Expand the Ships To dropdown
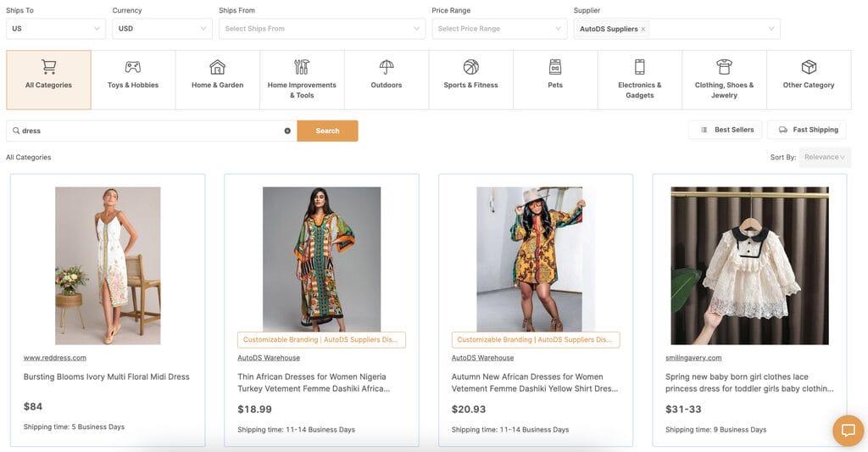Image resolution: width=868 pixels, height=452 pixels. (x=56, y=29)
